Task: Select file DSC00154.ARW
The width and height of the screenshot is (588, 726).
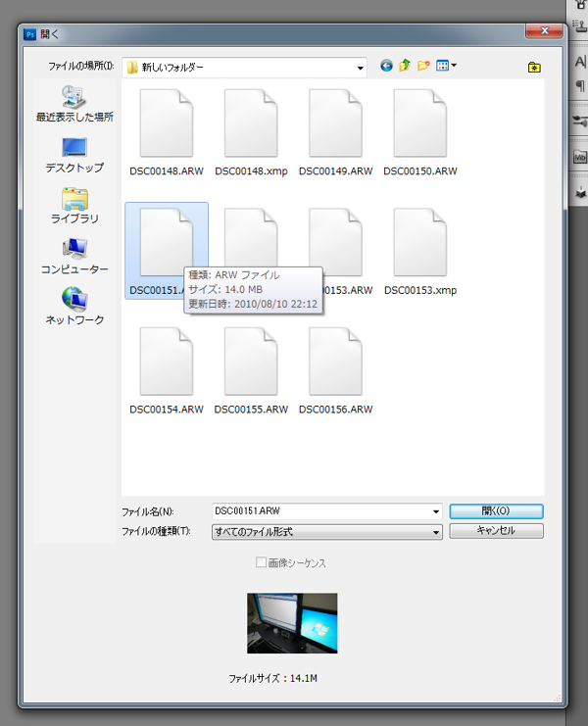Action: click(167, 371)
